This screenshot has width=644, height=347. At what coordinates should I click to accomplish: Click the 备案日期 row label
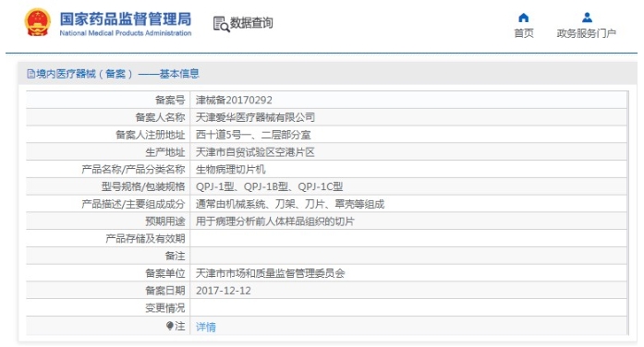(x=165, y=291)
